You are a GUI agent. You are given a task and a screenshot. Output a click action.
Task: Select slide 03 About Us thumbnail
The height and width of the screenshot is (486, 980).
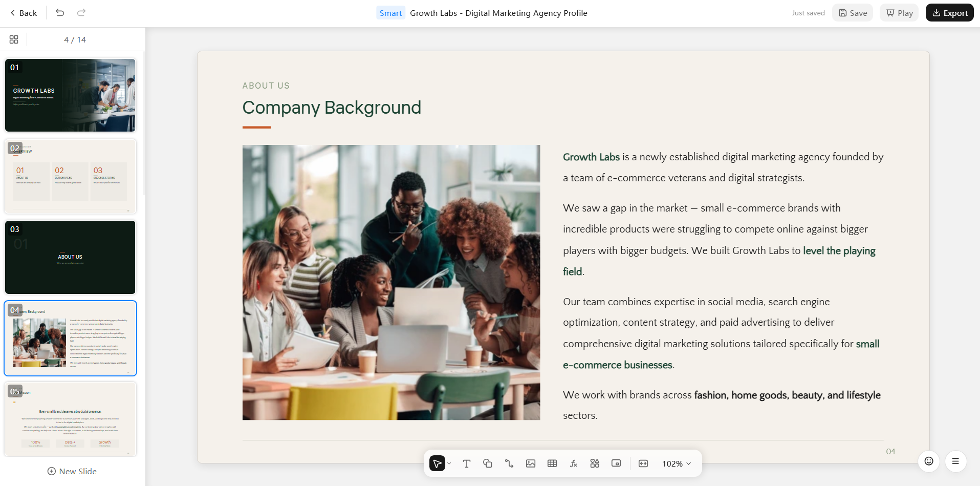(70, 257)
